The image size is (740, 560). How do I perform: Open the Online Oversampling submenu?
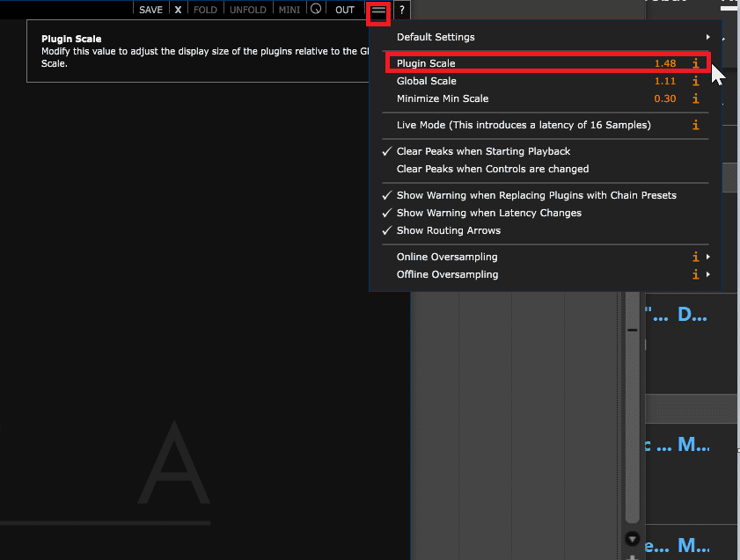(447, 257)
